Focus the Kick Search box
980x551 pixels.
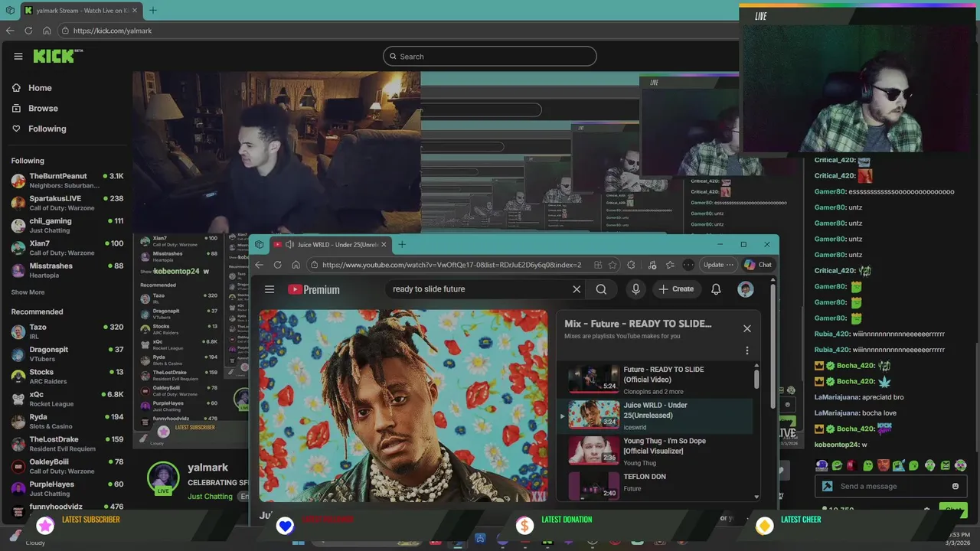pyautogui.click(x=490, y=56)
